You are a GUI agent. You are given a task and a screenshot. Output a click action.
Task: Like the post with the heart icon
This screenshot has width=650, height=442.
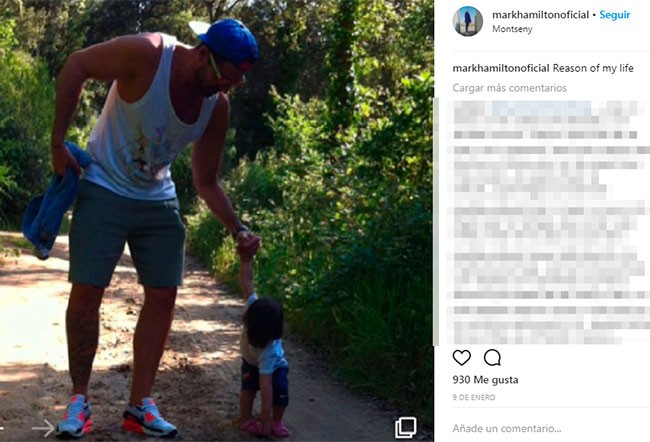(461, 357)
